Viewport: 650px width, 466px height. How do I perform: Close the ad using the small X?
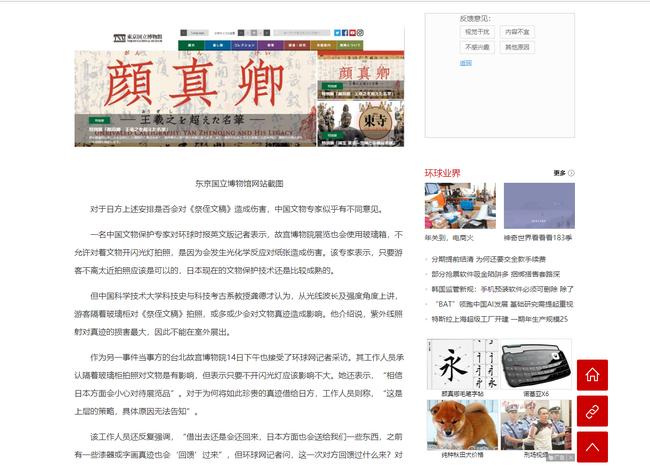pos(570,458)
